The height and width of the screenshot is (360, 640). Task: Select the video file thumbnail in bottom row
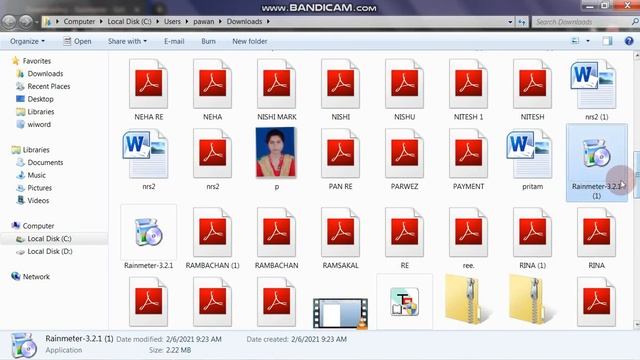pyautogui.click(x=340, y=313)
